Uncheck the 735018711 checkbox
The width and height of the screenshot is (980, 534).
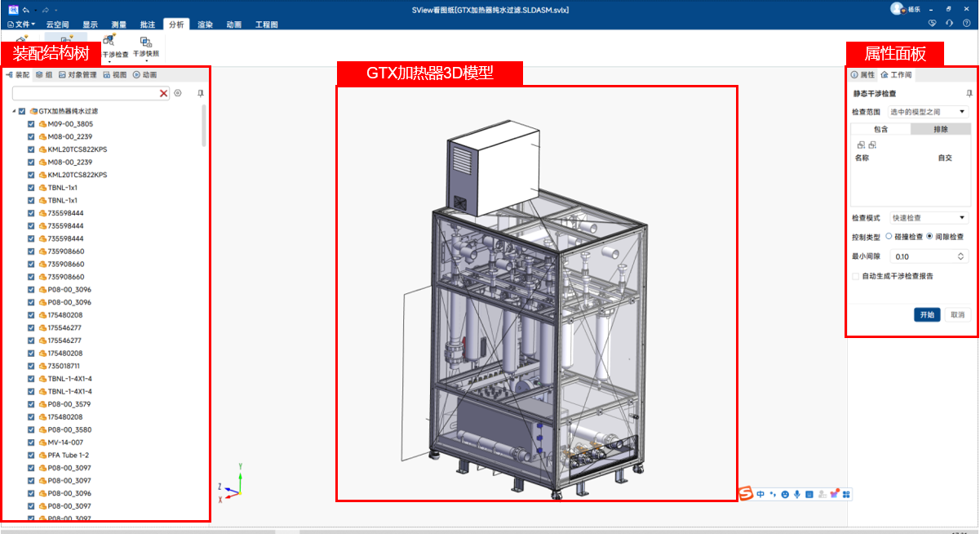coord(31,366)
